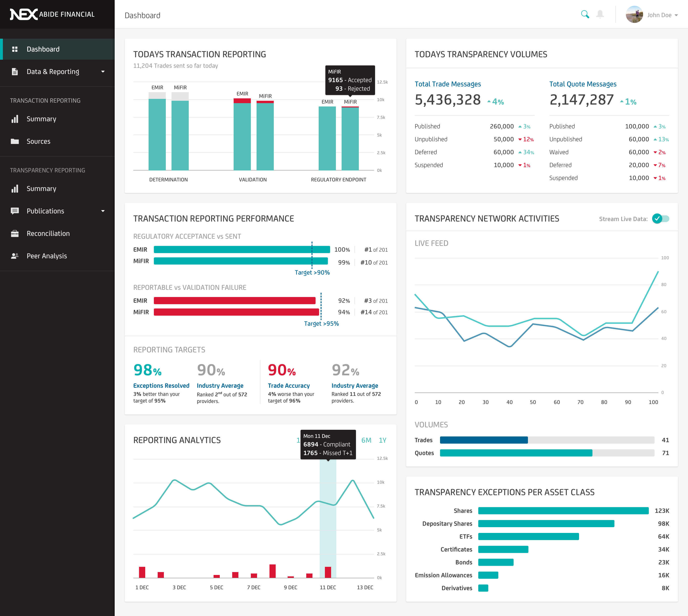Open search via the magnifier icon
688x616 pixels.
coord(585,15)
